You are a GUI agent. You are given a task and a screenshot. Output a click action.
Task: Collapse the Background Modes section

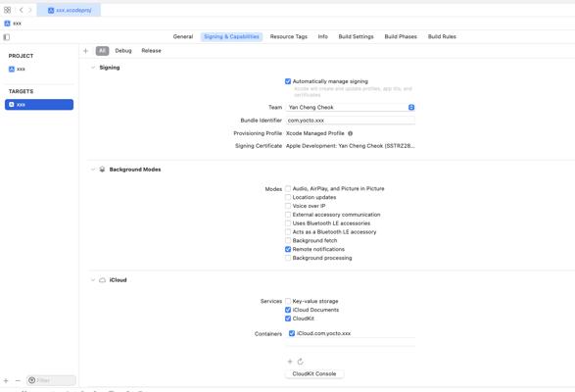point(93,170)
